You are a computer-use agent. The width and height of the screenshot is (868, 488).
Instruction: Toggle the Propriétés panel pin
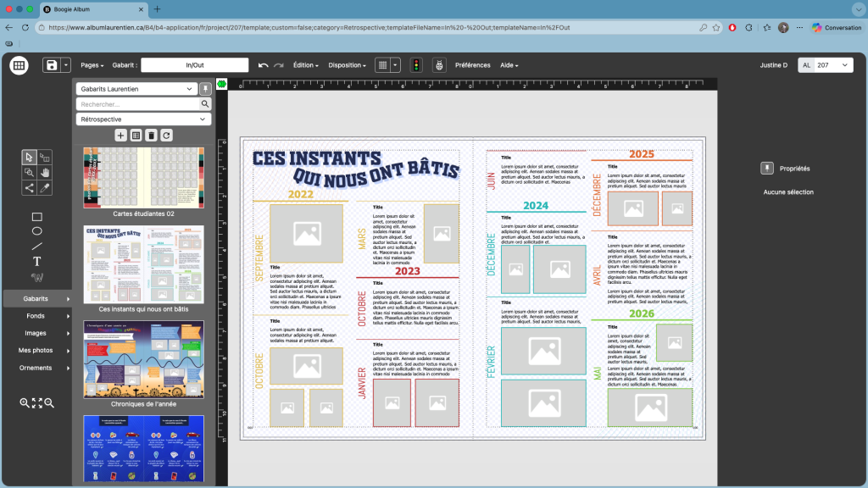click(x=766, y=169)
